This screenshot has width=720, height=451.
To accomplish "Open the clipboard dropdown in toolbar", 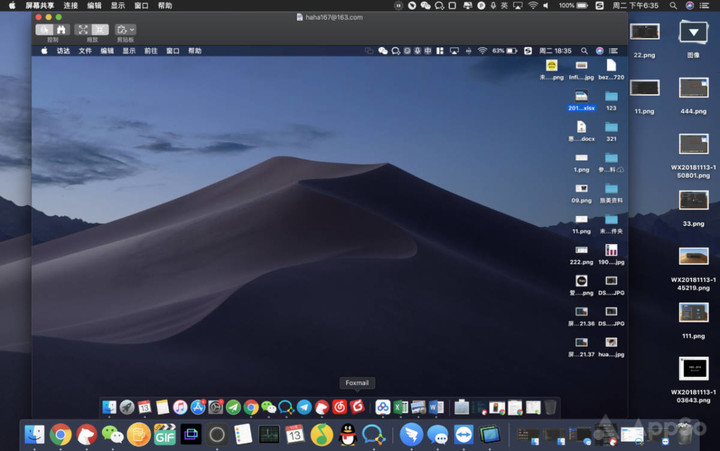I will pos(125,30).
